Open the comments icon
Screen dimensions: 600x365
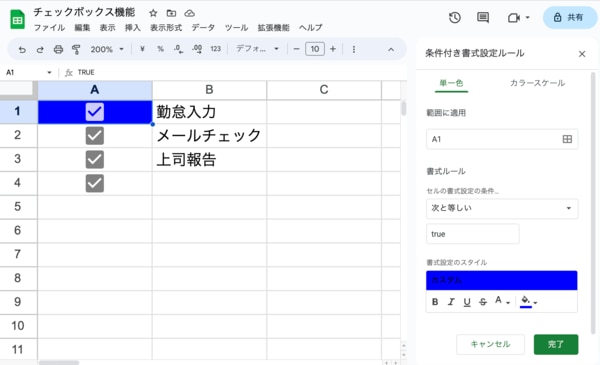pyautogui.click(x=483, y=17)
